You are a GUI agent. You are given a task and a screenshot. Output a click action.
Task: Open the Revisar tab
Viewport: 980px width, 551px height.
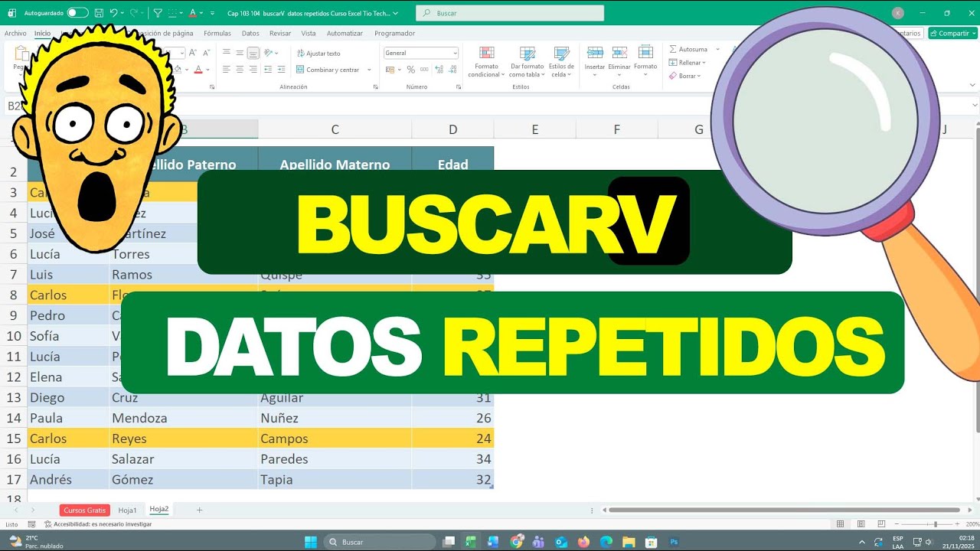(x=280, y=34)
